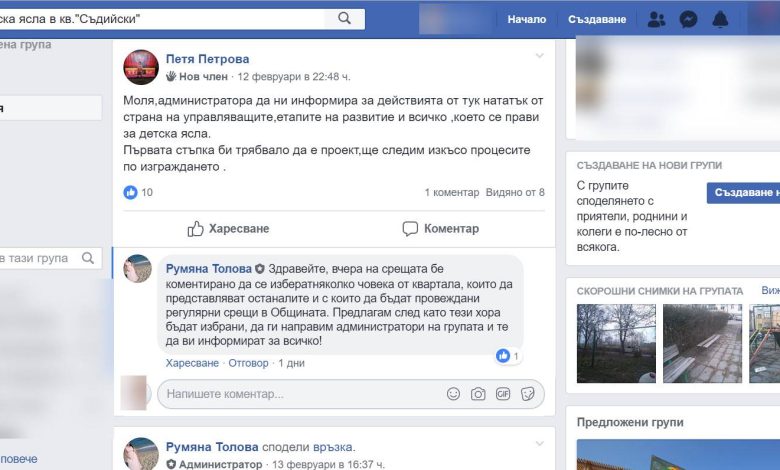The image size is (780, 470).
Task: Insert an emoji in the comment box
Action: click(x=453, y=394)
